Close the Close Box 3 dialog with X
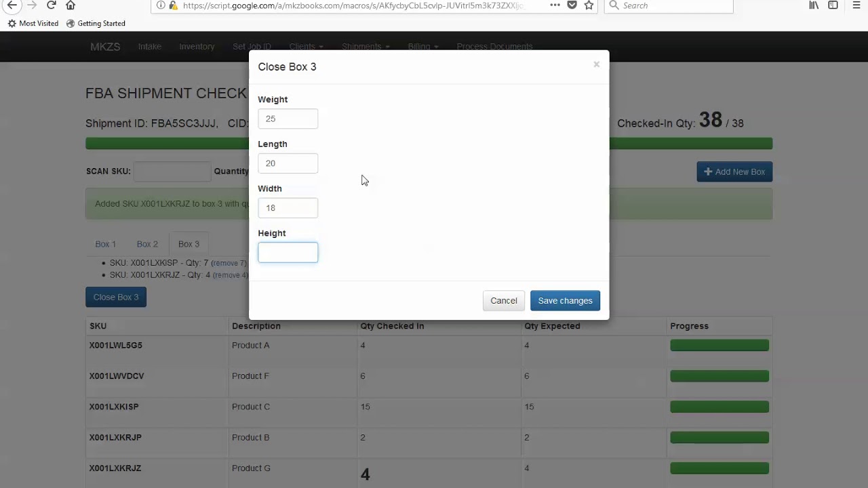Viewport: 868px width, 488px height. 596,64
